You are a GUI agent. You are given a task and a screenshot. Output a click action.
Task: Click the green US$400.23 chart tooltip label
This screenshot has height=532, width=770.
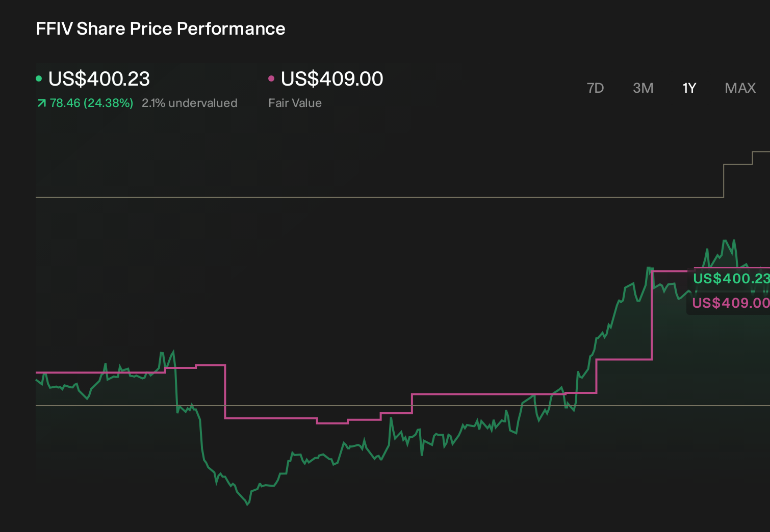[731, 278]
